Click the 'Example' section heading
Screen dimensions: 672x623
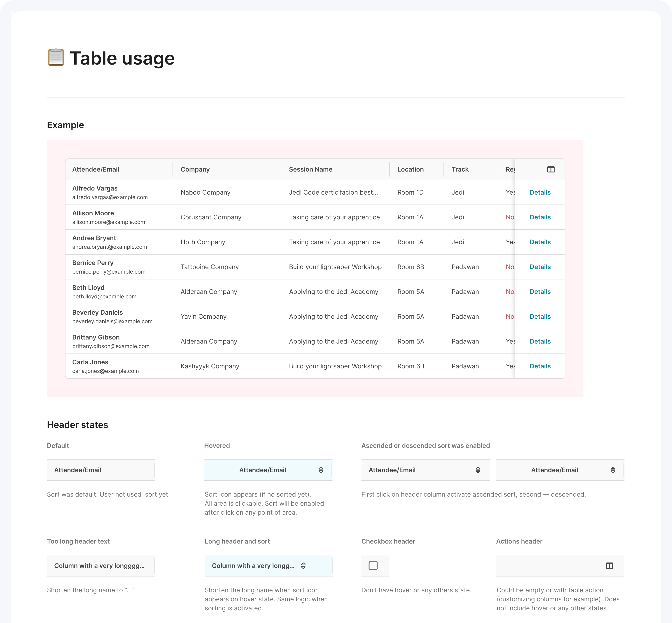(65, 125)
